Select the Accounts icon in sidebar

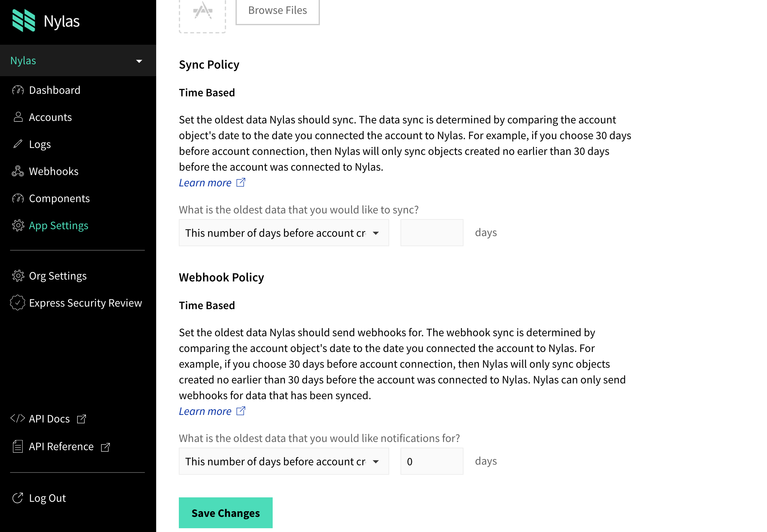[x=18, y=117]
